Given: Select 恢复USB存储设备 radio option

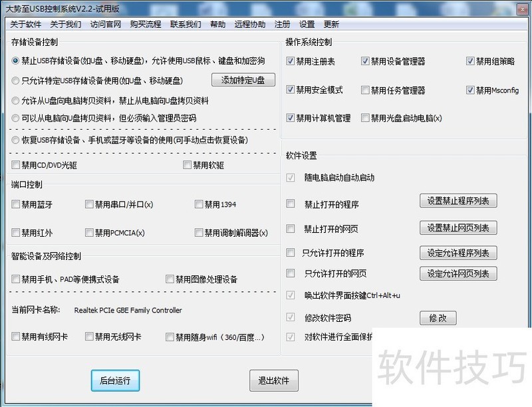Looking at the screenshot, I should [x=16, y=140].
